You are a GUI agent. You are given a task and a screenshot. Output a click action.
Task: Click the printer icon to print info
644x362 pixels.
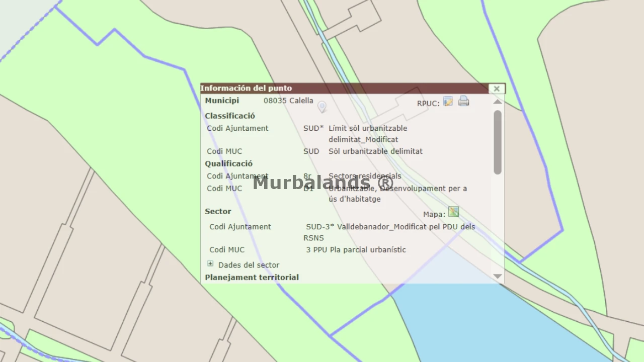point(463,102)
